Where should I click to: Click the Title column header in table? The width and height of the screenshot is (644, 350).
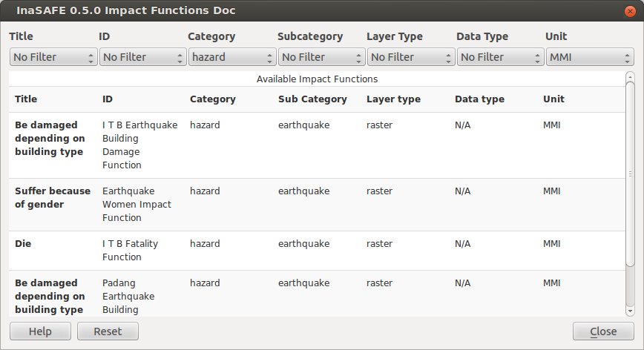coord(26,99)
